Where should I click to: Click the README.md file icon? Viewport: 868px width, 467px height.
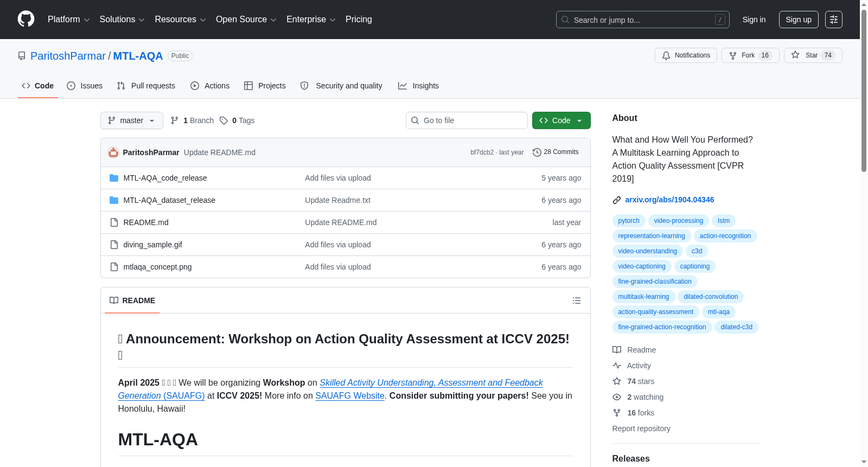coord(114,222)
